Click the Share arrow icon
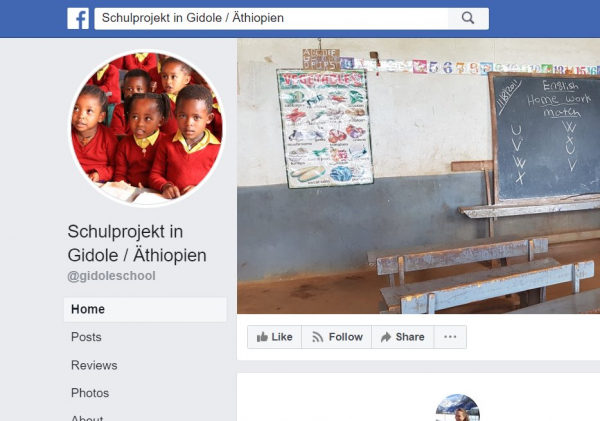This screenshot has width=600, height=421. coord(386,337)
